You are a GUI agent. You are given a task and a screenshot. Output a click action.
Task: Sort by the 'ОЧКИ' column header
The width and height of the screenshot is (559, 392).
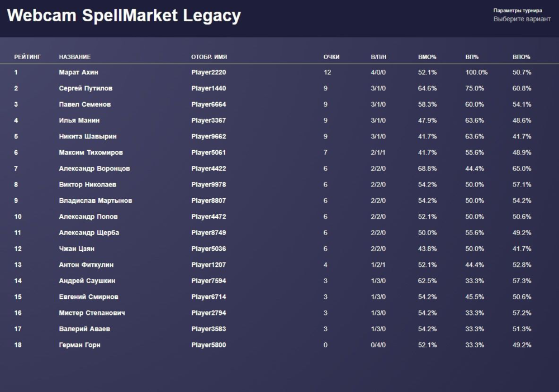331,57
